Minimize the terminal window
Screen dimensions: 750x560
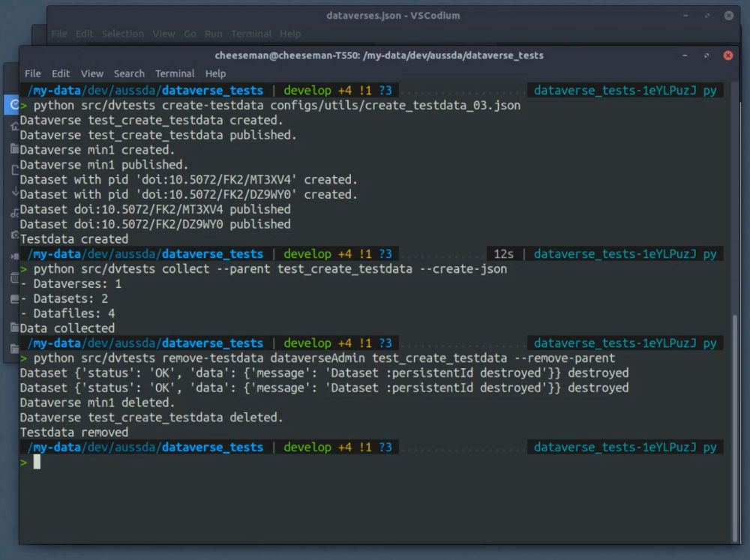tap(685, 55)
